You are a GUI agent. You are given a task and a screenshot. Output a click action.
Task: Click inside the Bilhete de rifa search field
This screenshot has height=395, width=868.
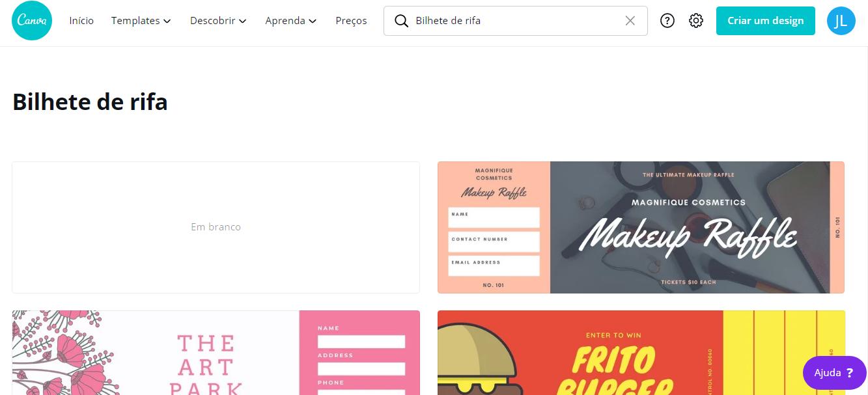click(514, 21)
